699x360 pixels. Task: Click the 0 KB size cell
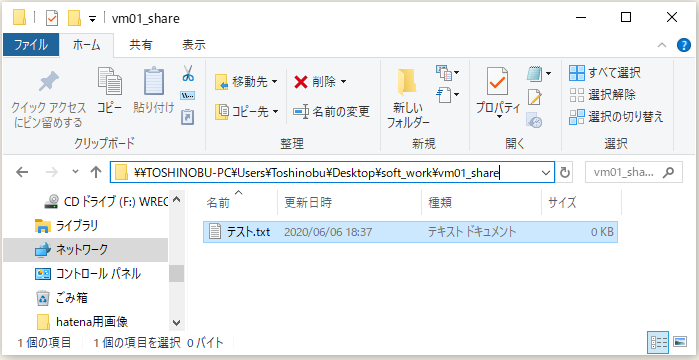602,232
